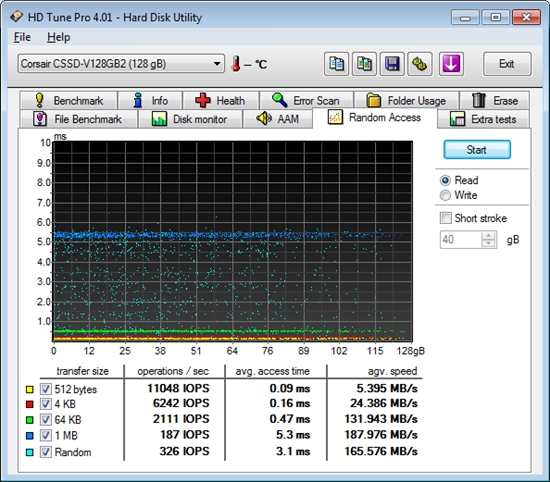Open the Extra tests tab
This screenshot has height=482, width=550.
point(483,119)
